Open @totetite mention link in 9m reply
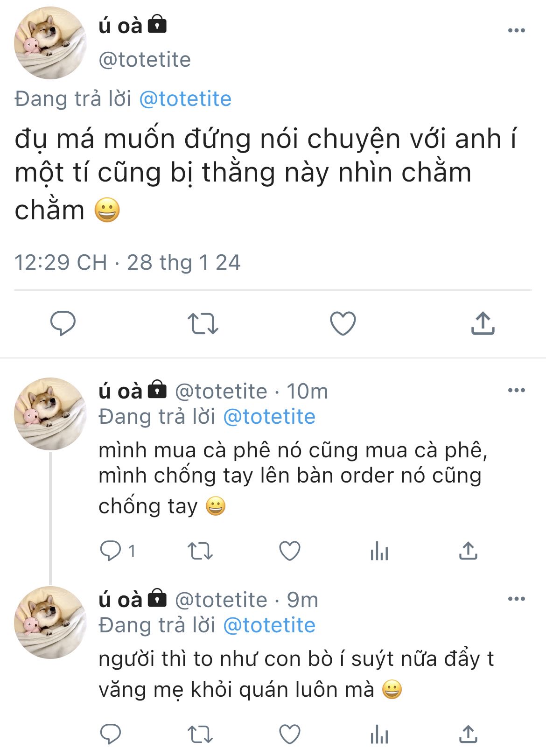This screenshot has width=546, height=756. [x=269, y=625]
